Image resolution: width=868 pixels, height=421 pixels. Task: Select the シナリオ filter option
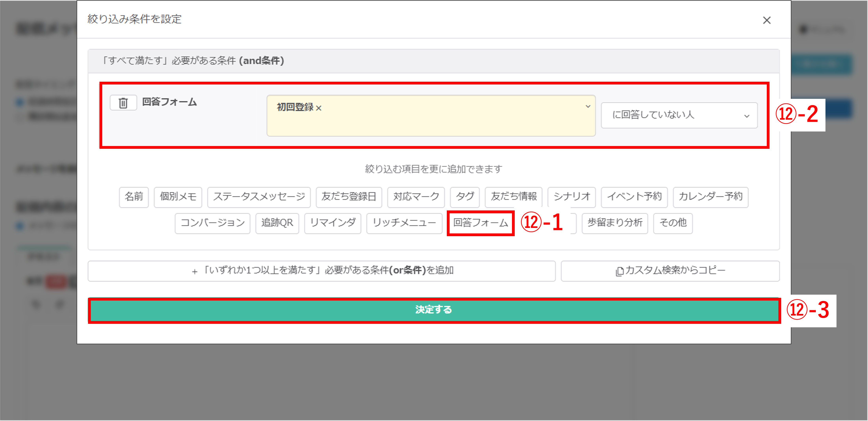571,197
